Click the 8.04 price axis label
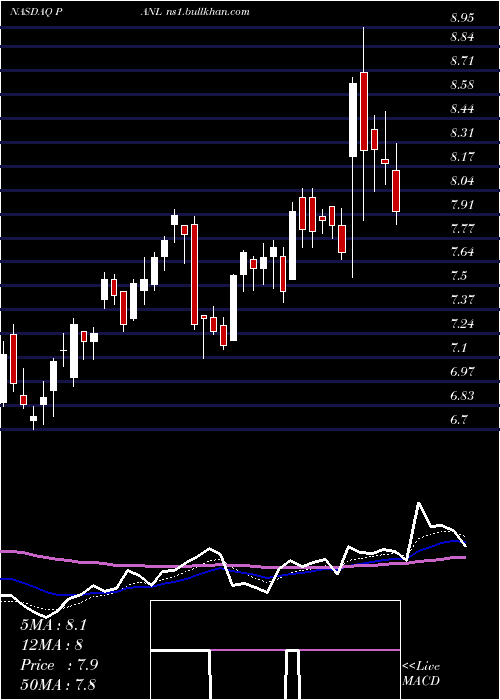Screen dimensions: 500x700 coord(462,181)
